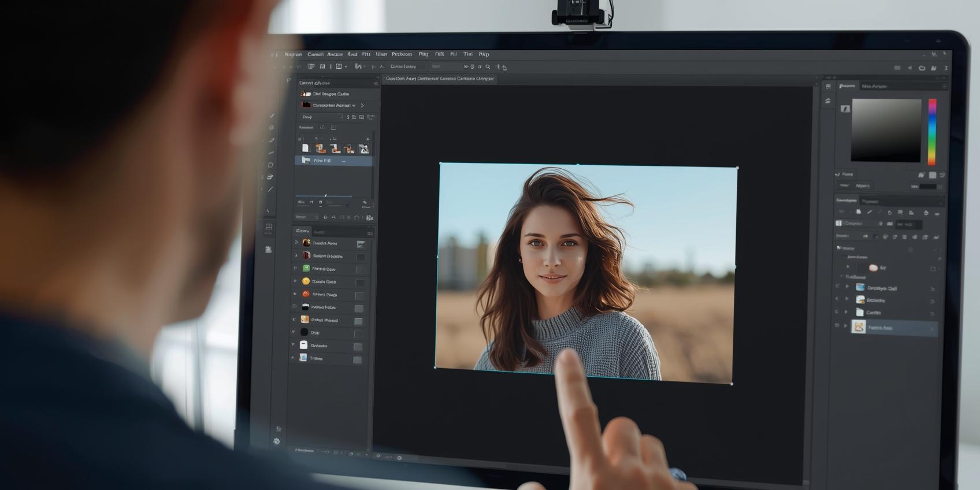This screenshot has height=490, width=980.
Task: Click the dark red thumbnail row in the left panel
Action: 334,106
